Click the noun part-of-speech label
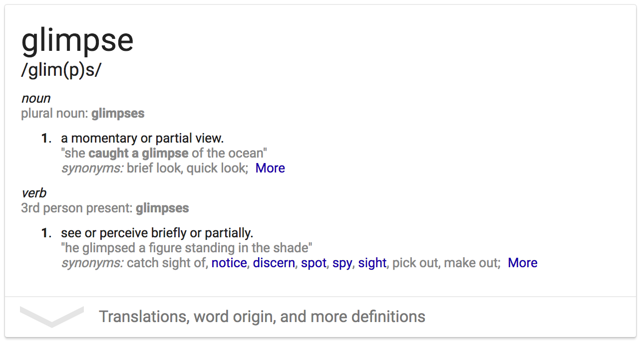Viewport: 644px width, 344px height. click(36, 98)
